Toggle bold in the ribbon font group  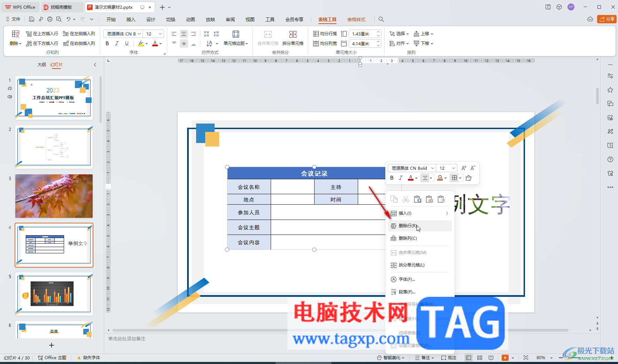coord(107,43)
